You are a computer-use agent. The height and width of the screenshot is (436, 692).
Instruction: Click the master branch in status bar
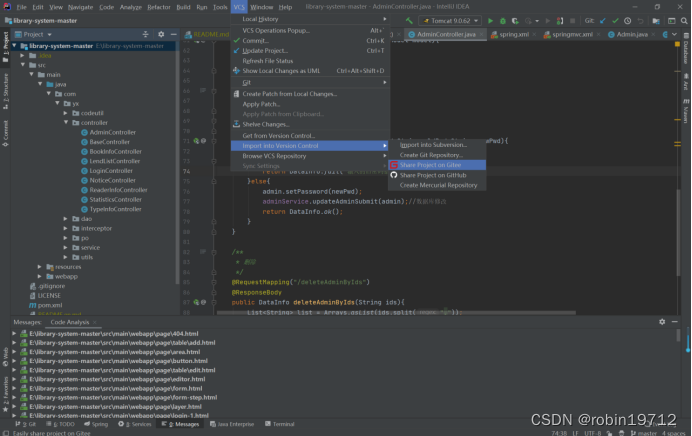click(x=644, y=433)
